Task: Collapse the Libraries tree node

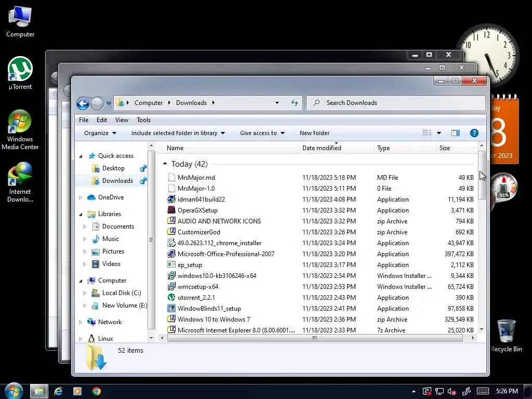Action: [x=81, y=215]
